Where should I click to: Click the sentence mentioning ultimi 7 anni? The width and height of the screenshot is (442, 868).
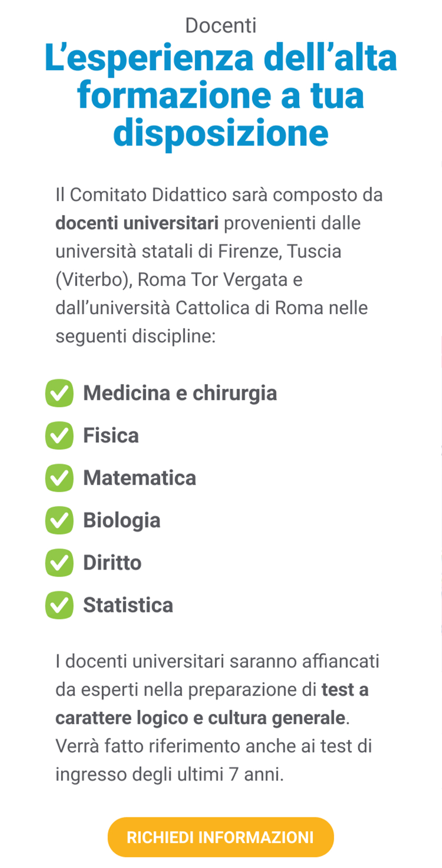(x=214, y=760)
